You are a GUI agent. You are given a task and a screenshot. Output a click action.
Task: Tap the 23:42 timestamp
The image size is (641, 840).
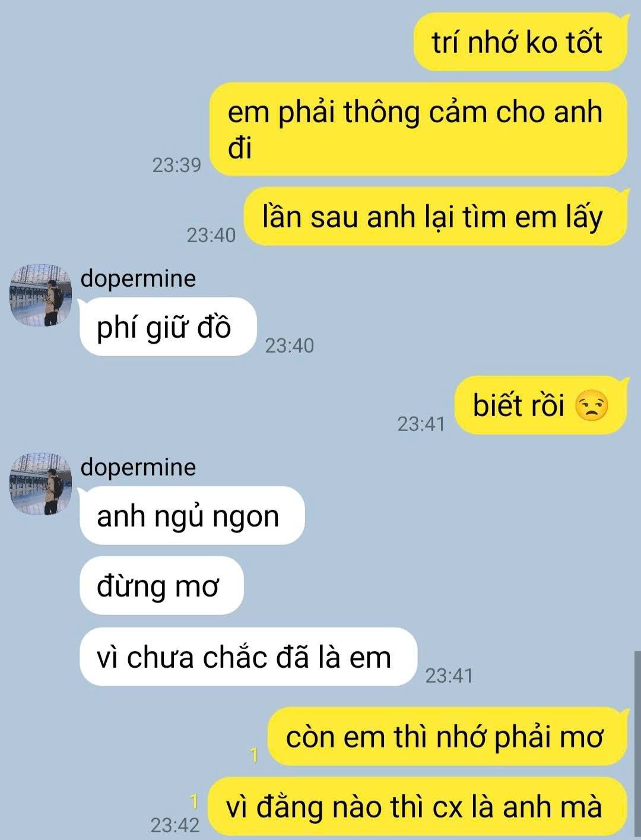pos(175,825)
